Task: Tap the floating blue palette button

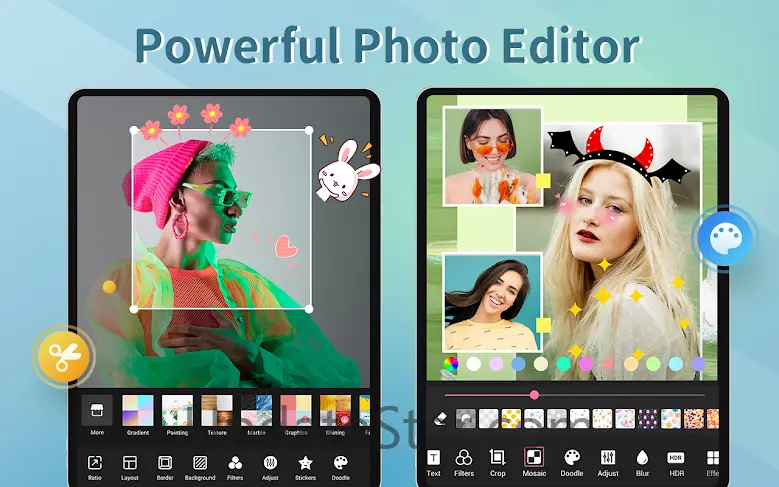Action: pyautogui.click(x=725, y=238)
